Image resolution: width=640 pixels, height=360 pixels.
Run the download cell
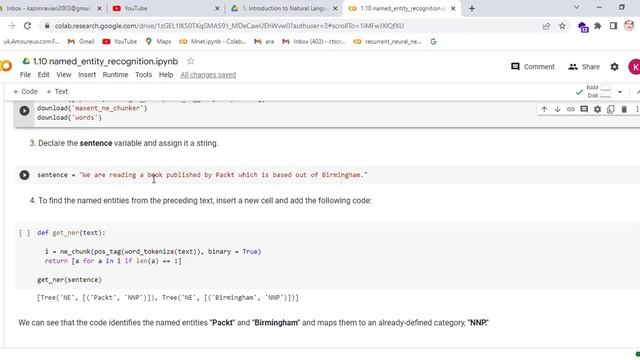[24, 111]
